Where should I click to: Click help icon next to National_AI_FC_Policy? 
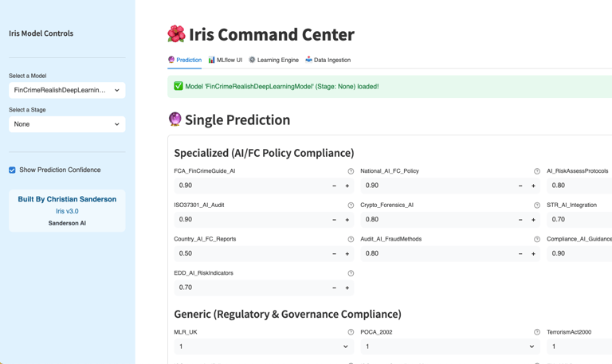click(537, 171)
